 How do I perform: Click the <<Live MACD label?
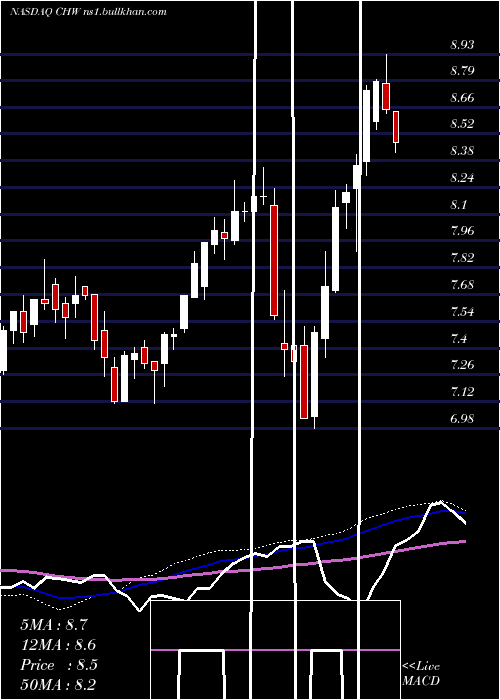click(x=421, y=674)
